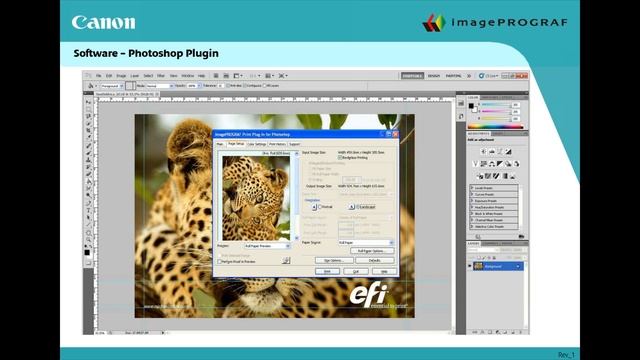640x360 pixels.
Task: Select the Essentials workspace button
Action: [x=412, y=76]
